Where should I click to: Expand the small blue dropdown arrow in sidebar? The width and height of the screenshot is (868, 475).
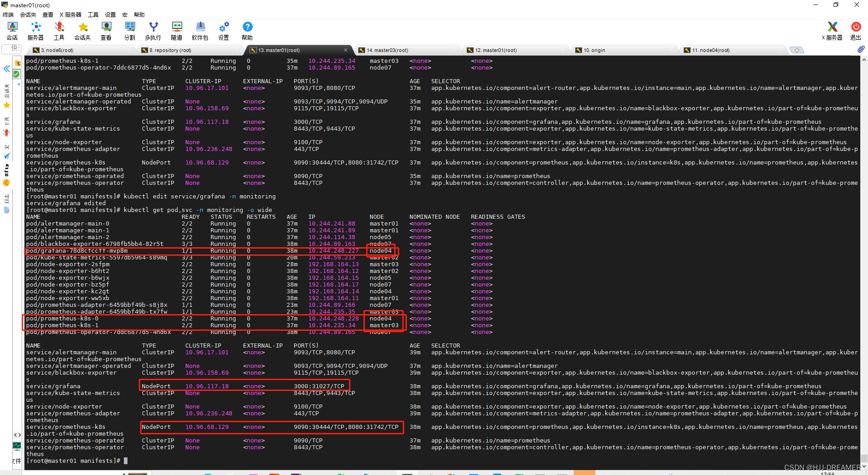(19, 85)
